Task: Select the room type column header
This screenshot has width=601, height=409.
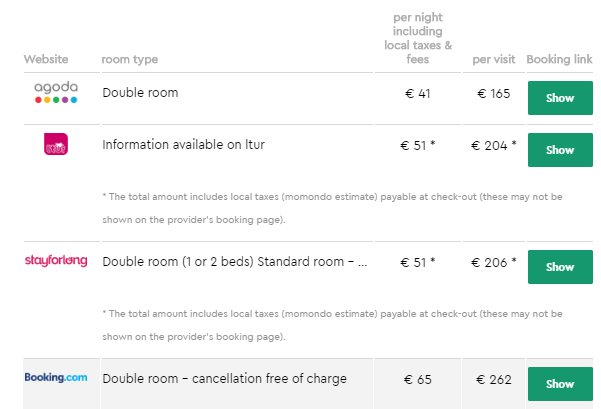Action: click(130, 59)
